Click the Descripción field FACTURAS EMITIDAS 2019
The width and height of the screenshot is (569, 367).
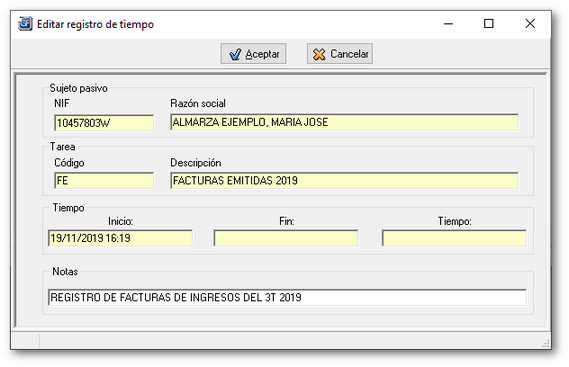(344, 180)
